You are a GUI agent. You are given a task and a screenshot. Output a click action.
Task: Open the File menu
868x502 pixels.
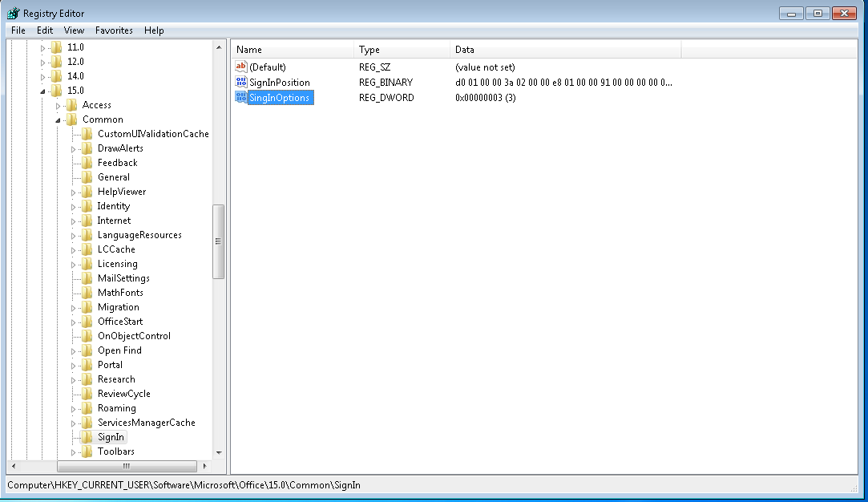pos(18,30)
